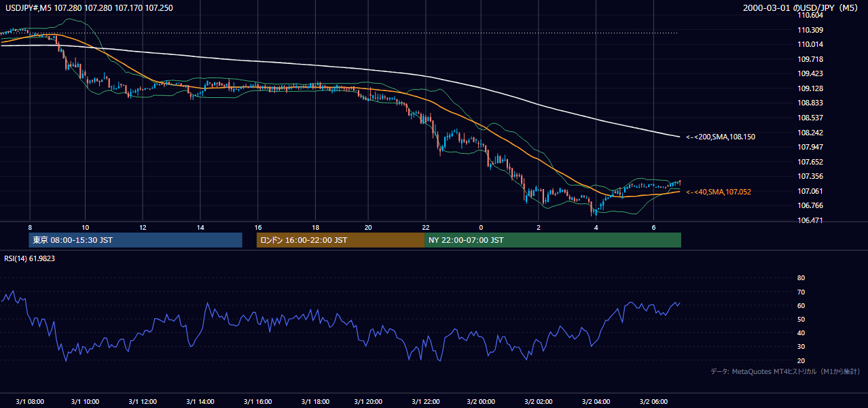Click the 40,SMA,107.052 moving average label
Viewport: 868px width, 408px height.
[x=719, y=192]
